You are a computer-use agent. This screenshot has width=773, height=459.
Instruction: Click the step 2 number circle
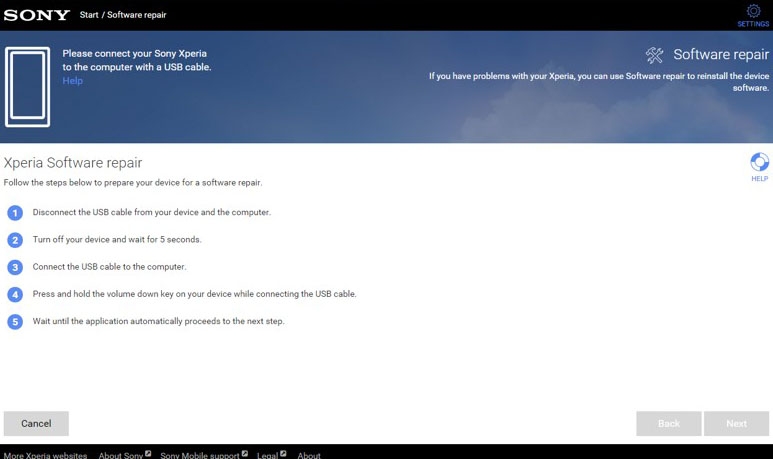15,240
